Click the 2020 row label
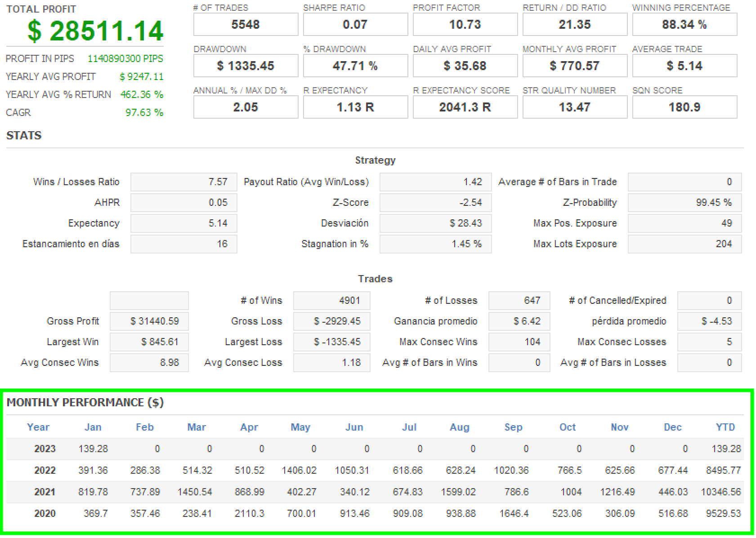The height and width of the screenshot is (538, 756). 45,514
